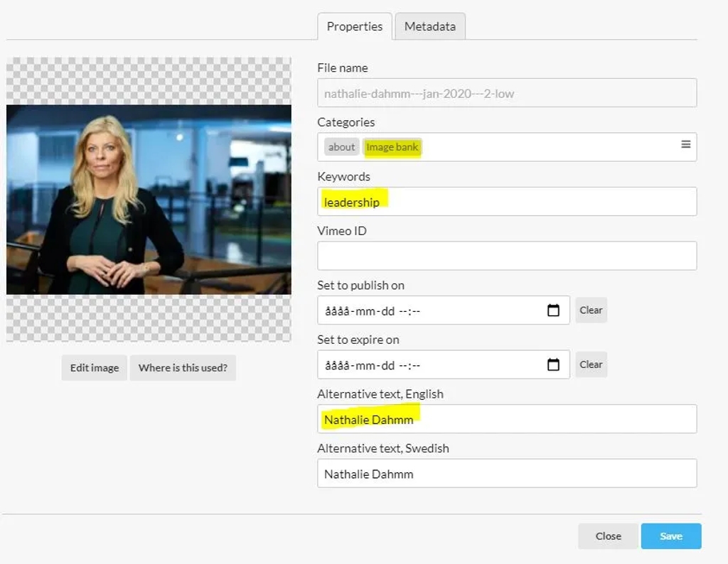This screenshot has height=564, width=728.
Task: Click the Close button
Action: 609,536
